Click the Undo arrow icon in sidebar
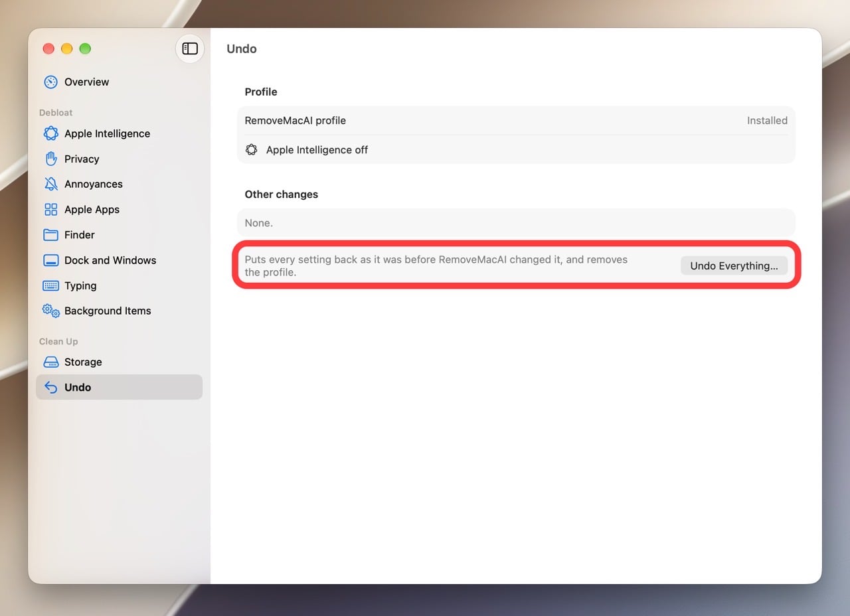Viewport: 850px width, 616px height. [x=51, y=387]
